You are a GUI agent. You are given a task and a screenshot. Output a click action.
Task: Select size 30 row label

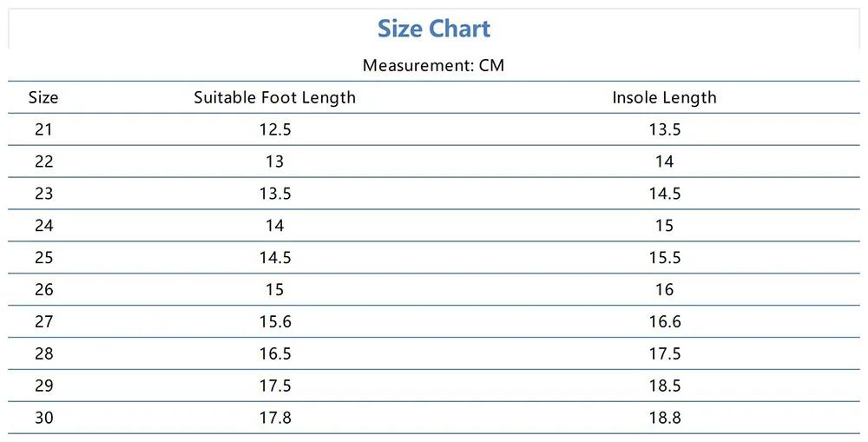coord(43,419)
